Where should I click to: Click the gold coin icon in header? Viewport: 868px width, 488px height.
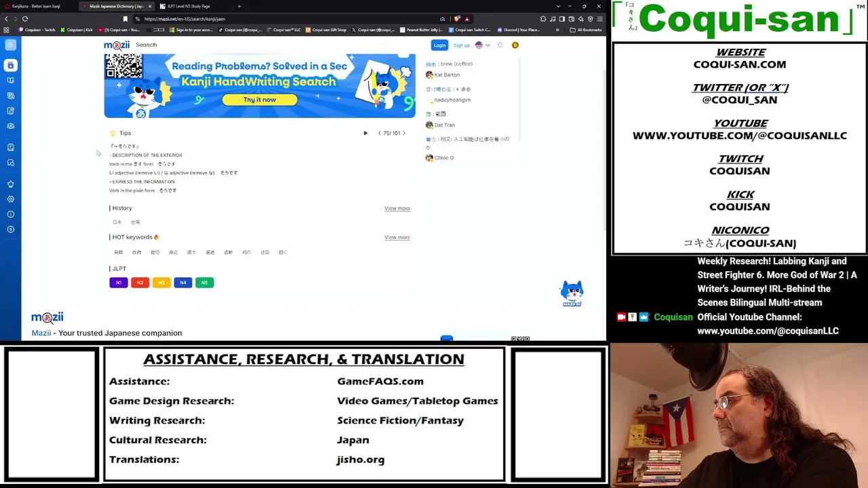point(515,45)
